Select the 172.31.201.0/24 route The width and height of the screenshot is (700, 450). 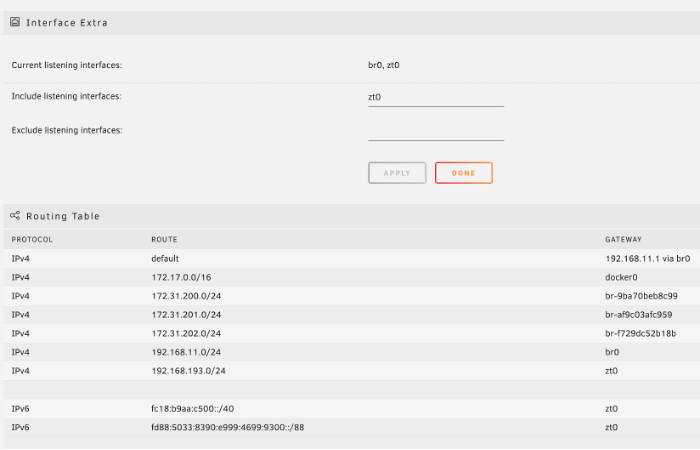186,315
